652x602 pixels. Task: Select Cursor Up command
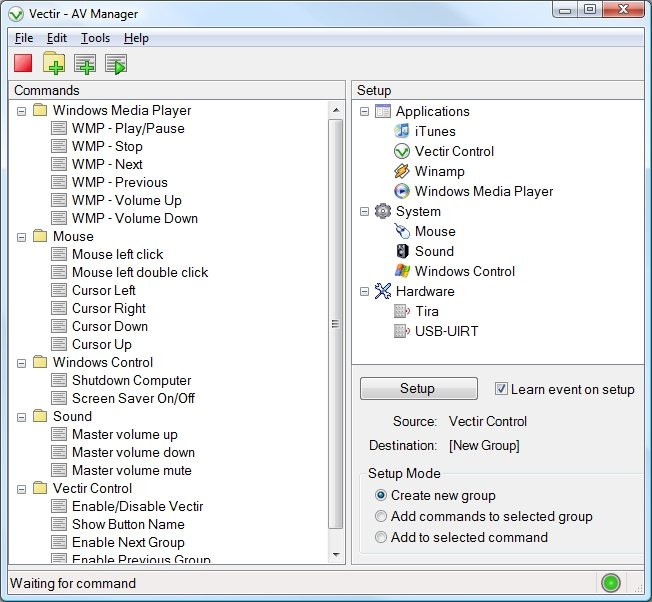click(x=102, y=344)
